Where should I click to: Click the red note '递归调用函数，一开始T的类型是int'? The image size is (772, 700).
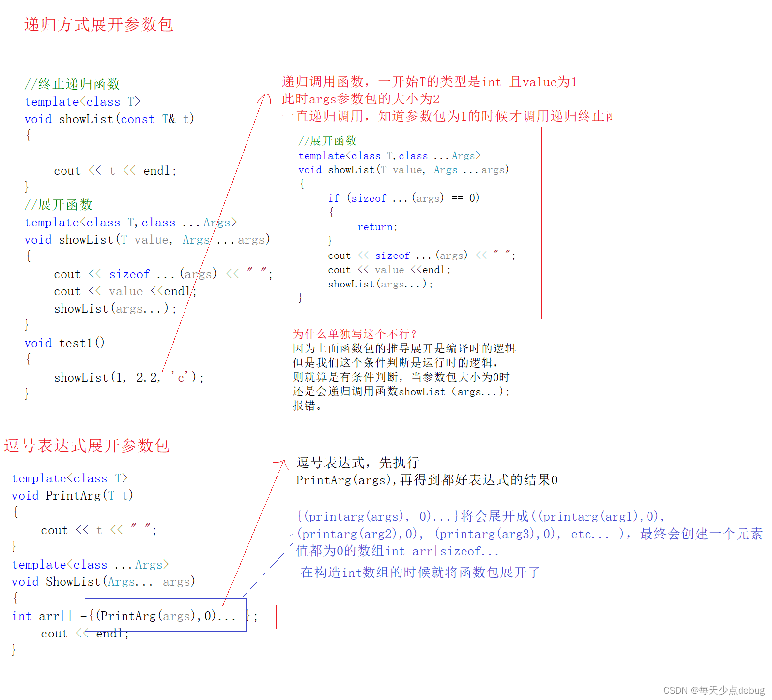point(392,82)
